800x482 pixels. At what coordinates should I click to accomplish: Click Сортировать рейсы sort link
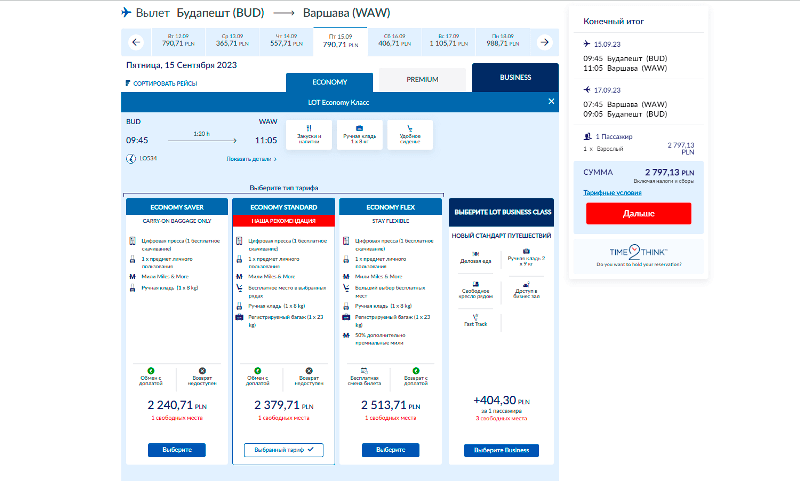161,83
